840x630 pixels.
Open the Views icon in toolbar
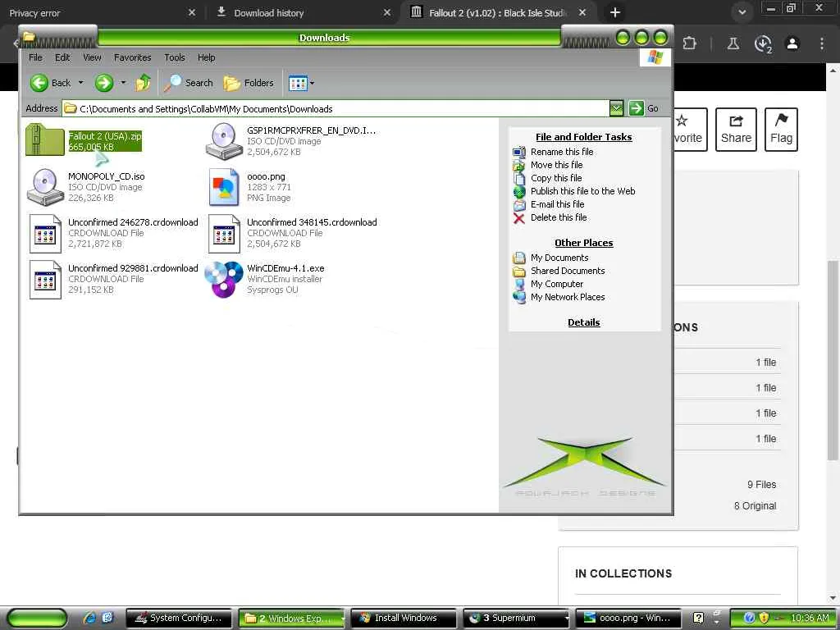pos(298,83)
